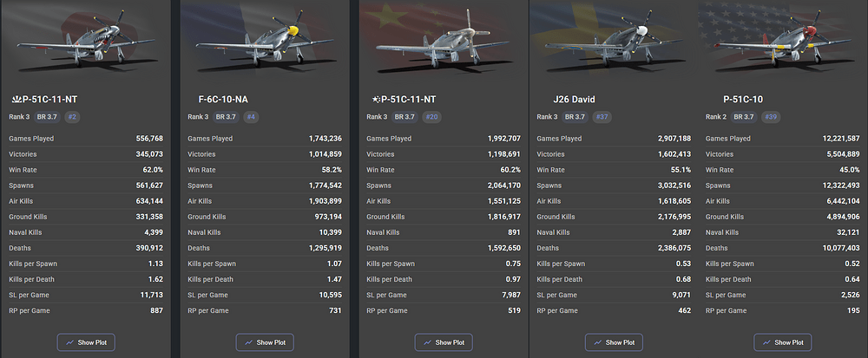Click Kills per Death value 1.47

click(335, 279)
